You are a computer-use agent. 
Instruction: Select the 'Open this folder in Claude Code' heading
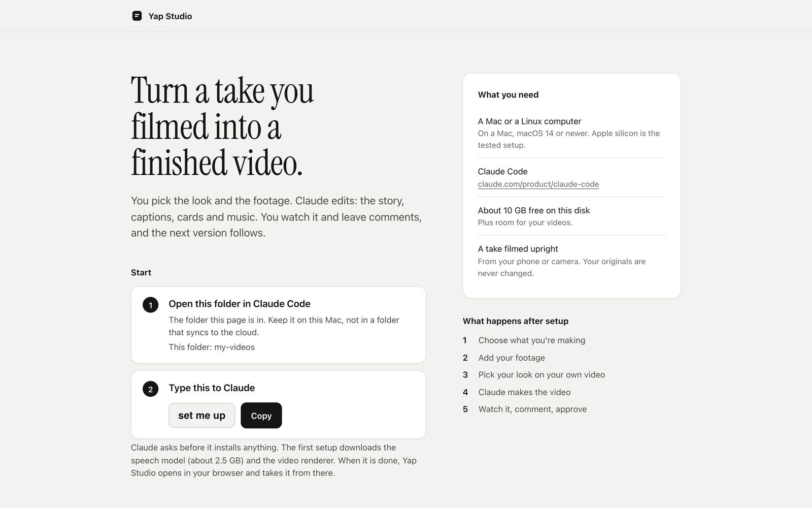(240, 304)
